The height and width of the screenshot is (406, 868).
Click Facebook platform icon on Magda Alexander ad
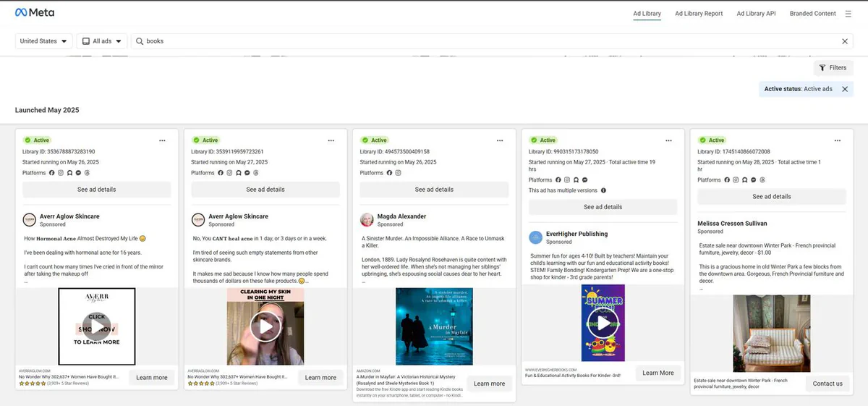click(389, 173)
